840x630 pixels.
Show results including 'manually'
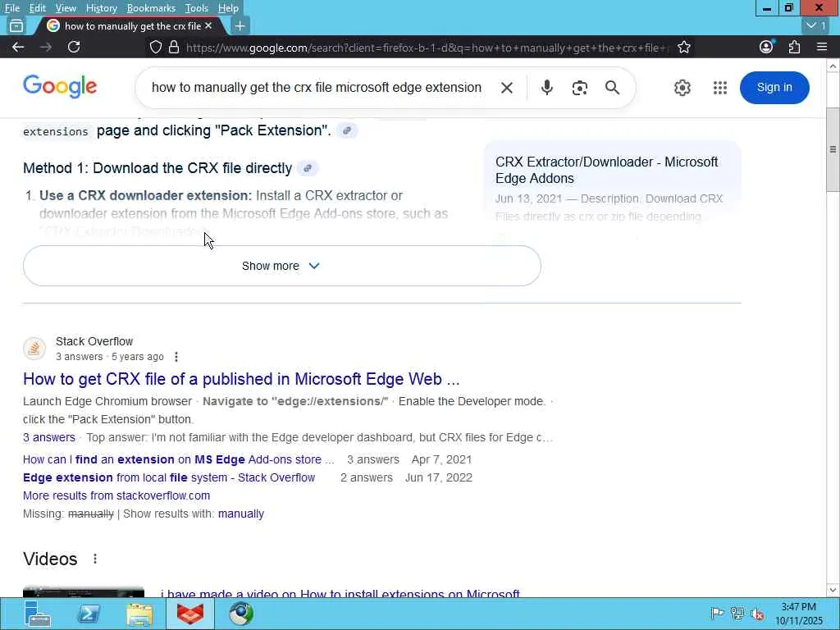click(x=240, y=514)
